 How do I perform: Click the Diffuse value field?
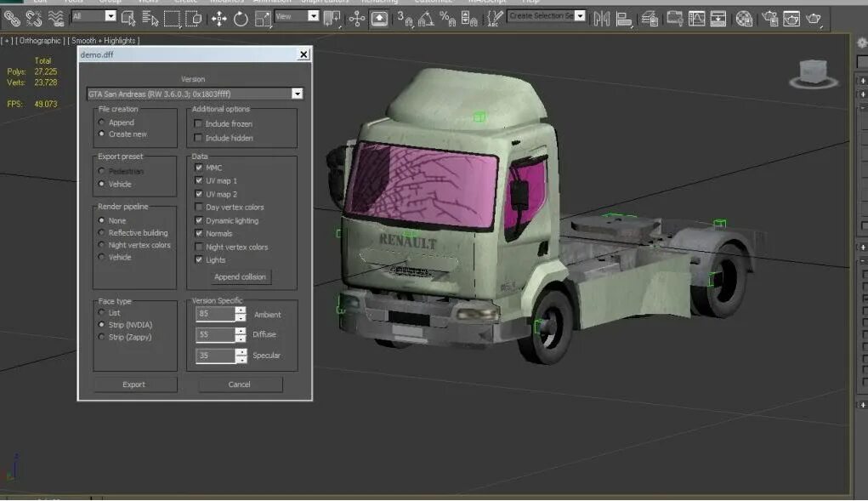click(215, 334)
